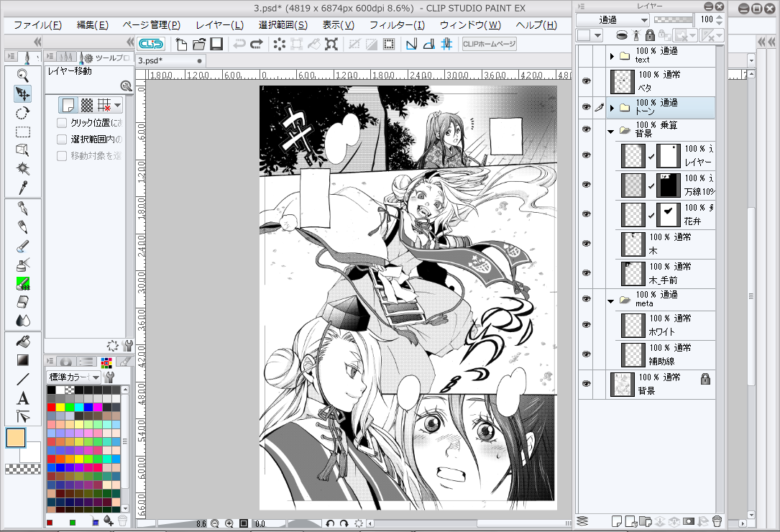Select the Text tool (A icon)
780x532 pixels.
23,398
